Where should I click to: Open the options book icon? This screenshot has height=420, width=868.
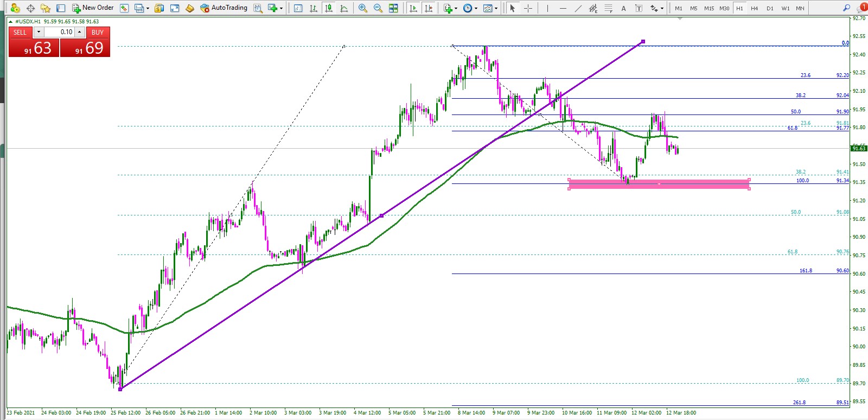tap(190, 8)
